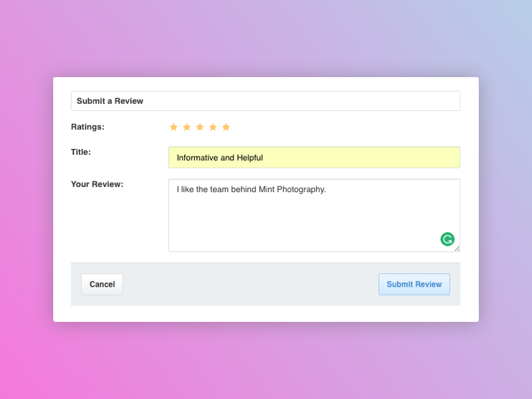Place cursor on word Informative in title
Image resolution: width=532 pixels, height=399 pixels.
point(198,158)
